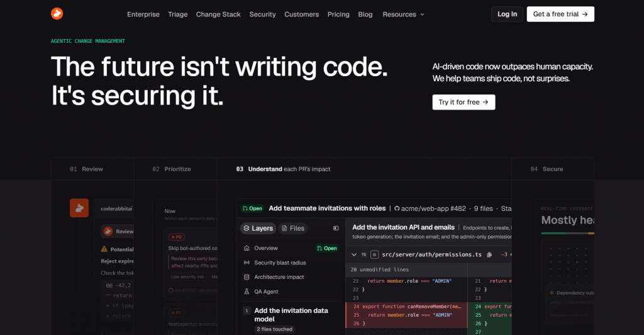Navigate to Pricing
Viewport: 644px width, 335px height.
point(338,14)
